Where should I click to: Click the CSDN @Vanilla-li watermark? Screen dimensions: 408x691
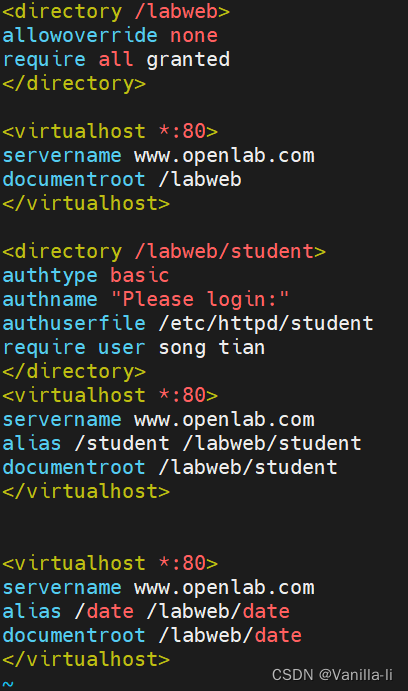(x=332, y=675)
